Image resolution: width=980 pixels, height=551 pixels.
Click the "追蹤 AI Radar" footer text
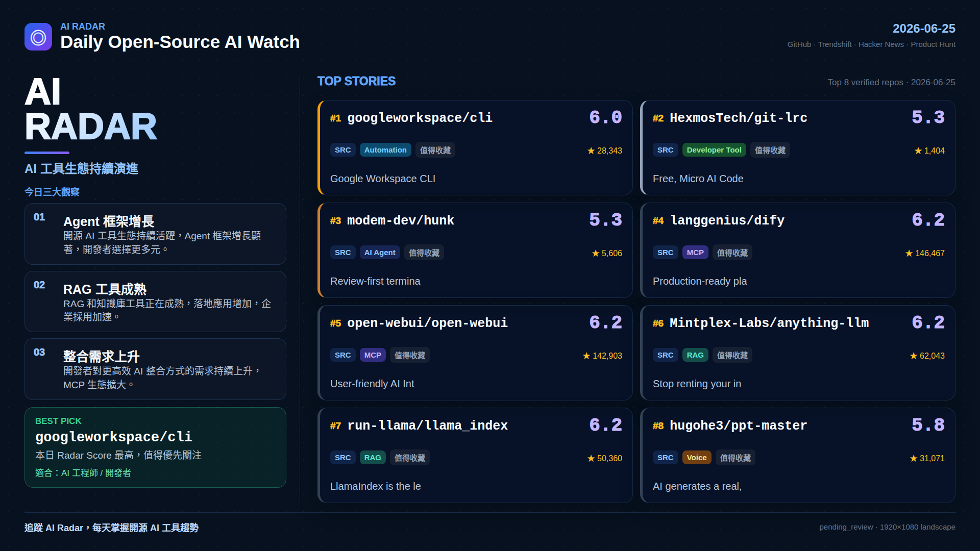coord(111,528)
